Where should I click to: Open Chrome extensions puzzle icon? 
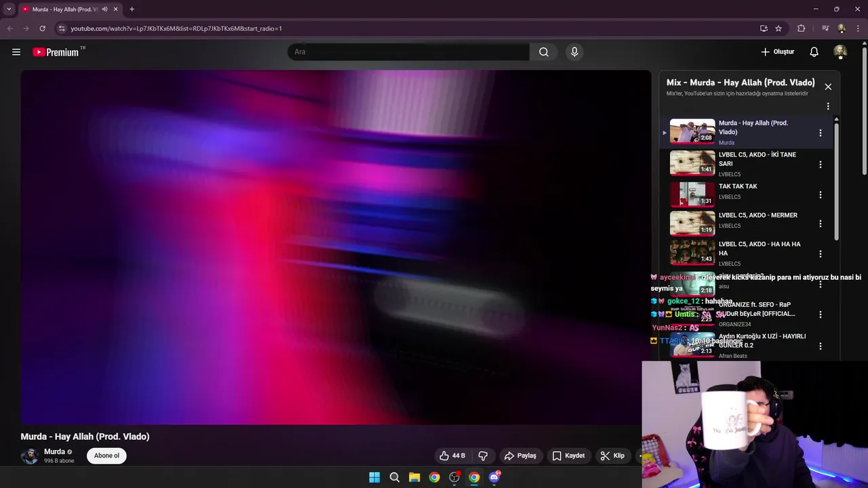click(802, 28)
